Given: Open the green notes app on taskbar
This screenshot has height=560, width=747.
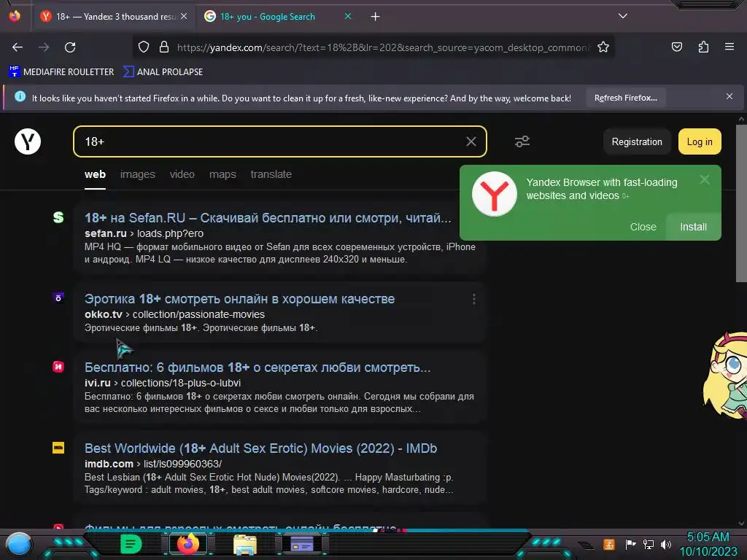Looking at the screenshot, I should (131, 544).
